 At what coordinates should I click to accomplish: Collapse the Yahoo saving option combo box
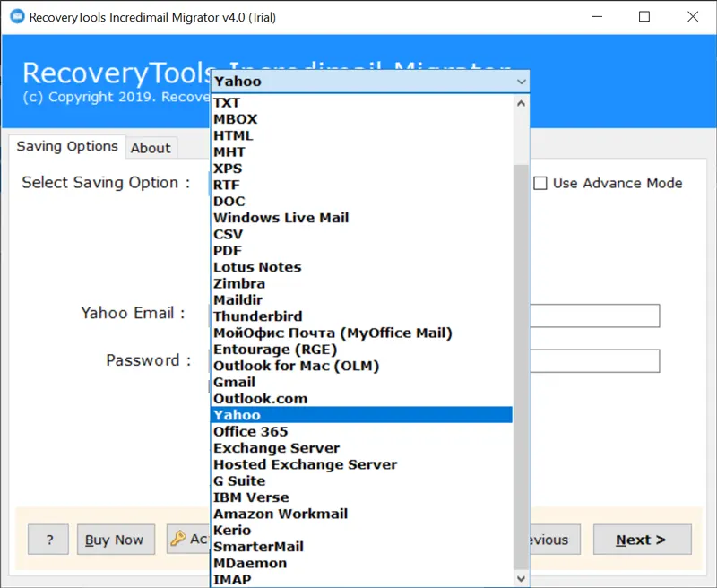pos(522,82)
